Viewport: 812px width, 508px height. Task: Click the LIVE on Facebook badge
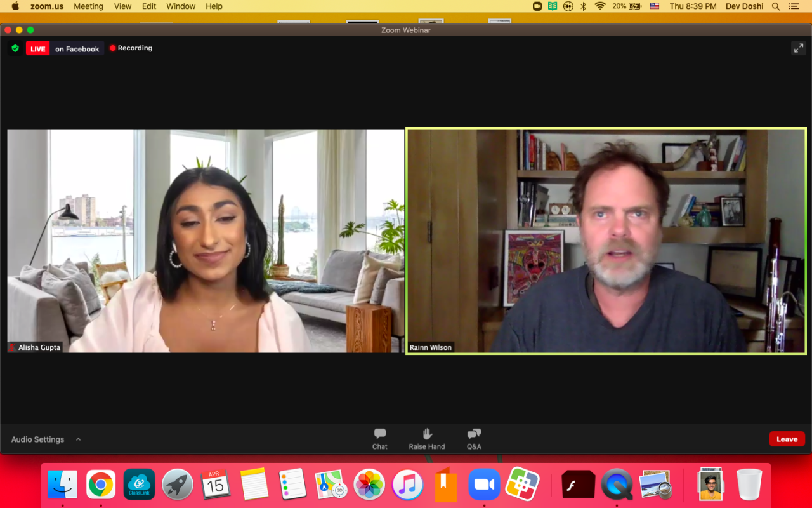coord(65,49)
